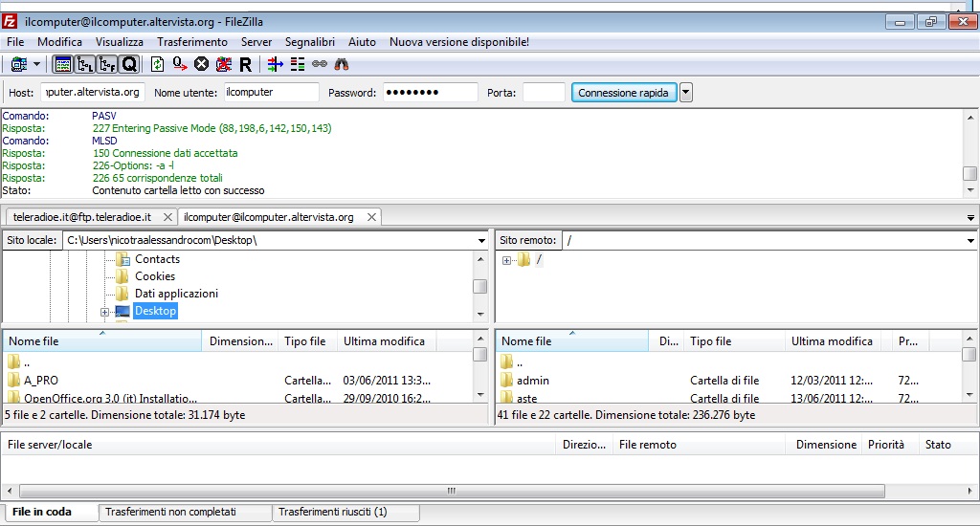
Task: Toggle processing of the transfer queue
Action: coord(180,64)
